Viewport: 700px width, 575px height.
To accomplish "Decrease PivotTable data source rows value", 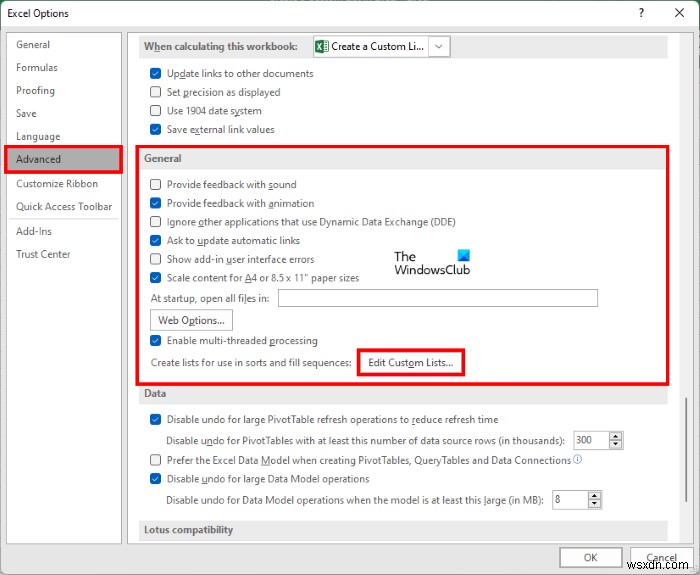I will point(616,444).
